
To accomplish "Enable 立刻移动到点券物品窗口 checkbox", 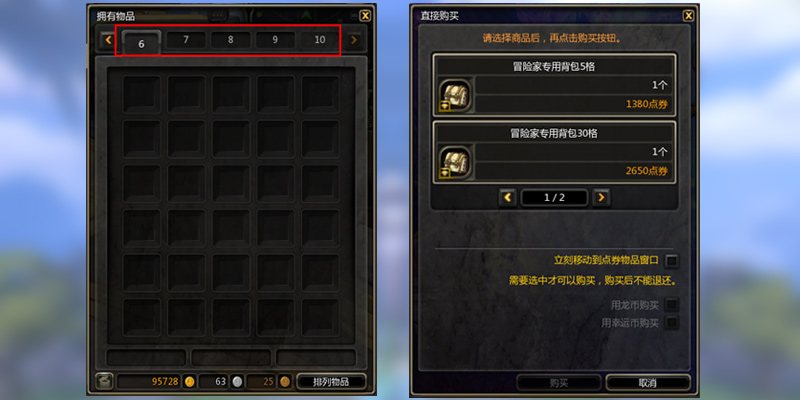I will click(672, 261).
